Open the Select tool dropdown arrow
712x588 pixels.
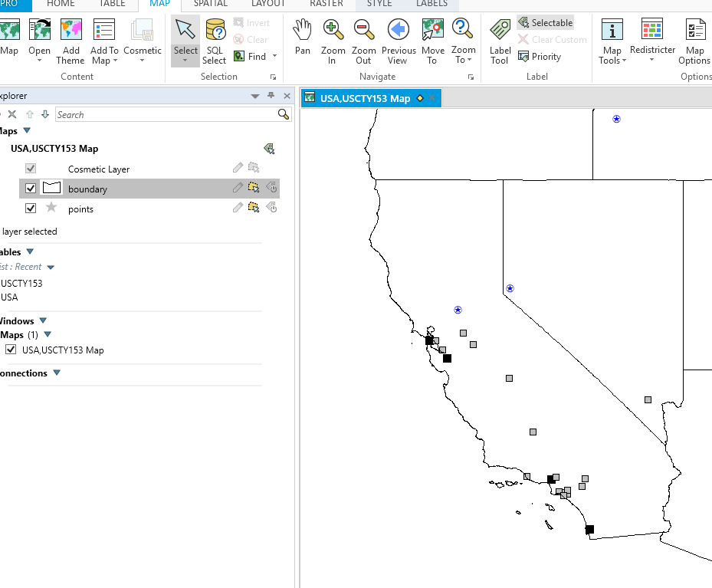pyautogui.click(x=185, y=61)
